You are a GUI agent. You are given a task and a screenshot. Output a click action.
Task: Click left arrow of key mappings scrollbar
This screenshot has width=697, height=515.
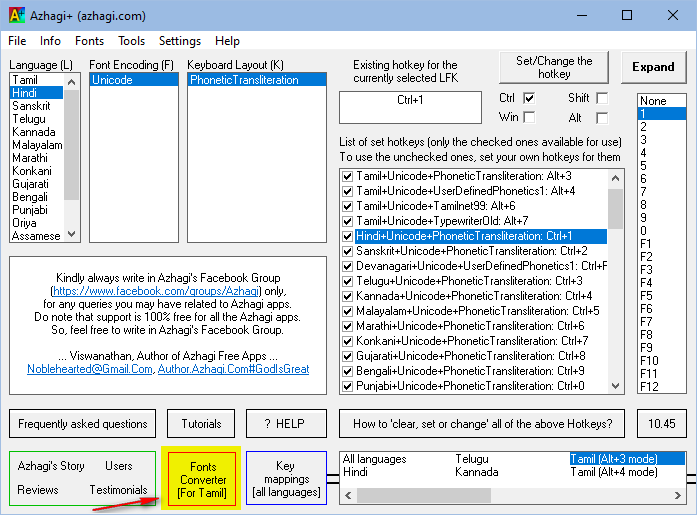[348, 495]
